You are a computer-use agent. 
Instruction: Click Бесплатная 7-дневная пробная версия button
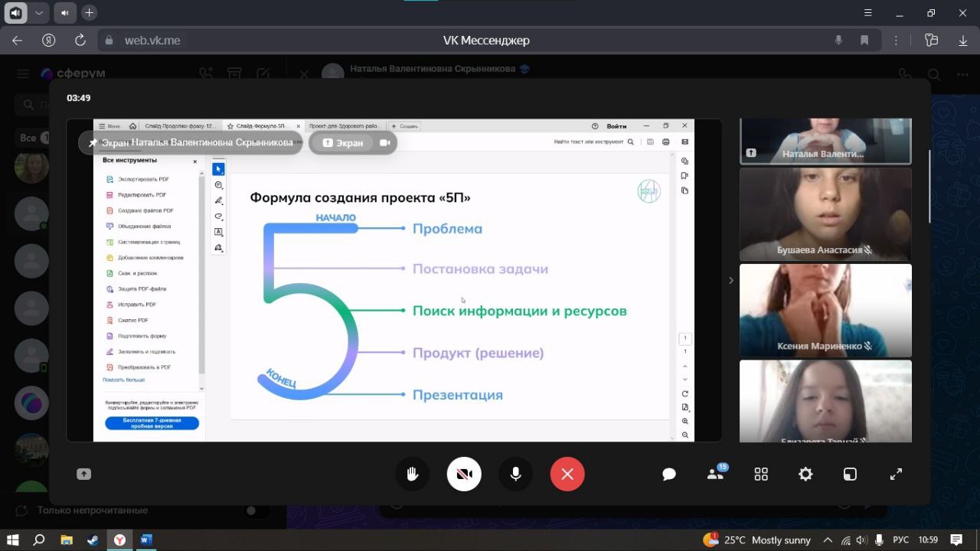(x=152, y=423)
